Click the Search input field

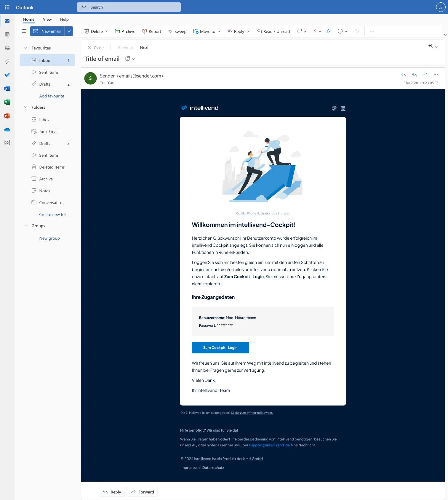(129, 7)
